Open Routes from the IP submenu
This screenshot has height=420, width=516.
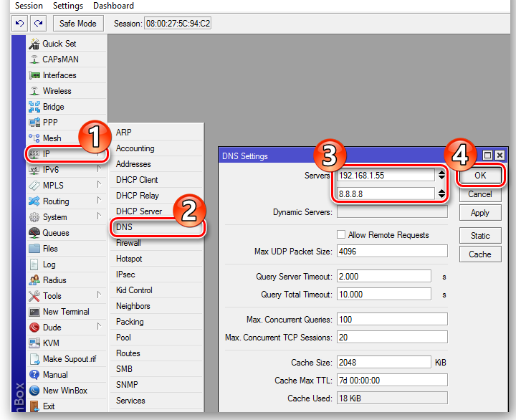[157, 353]
